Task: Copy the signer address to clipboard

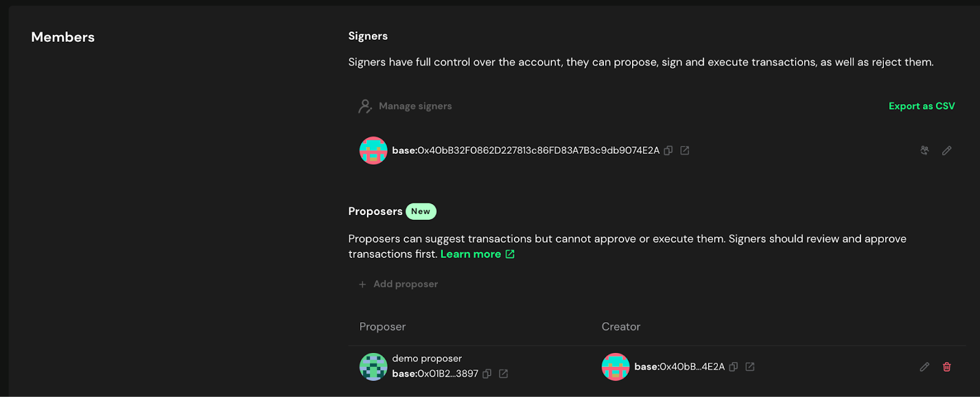Action: pos(668,150)
